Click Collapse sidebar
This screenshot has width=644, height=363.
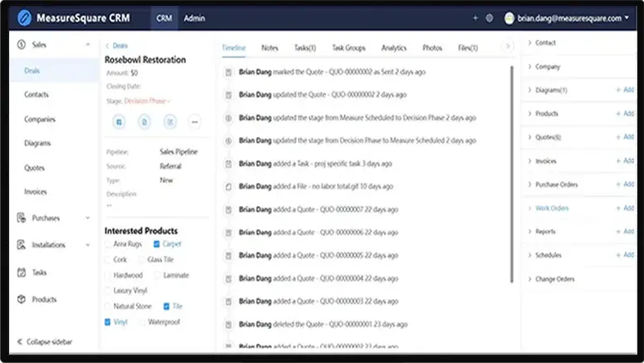45,341
